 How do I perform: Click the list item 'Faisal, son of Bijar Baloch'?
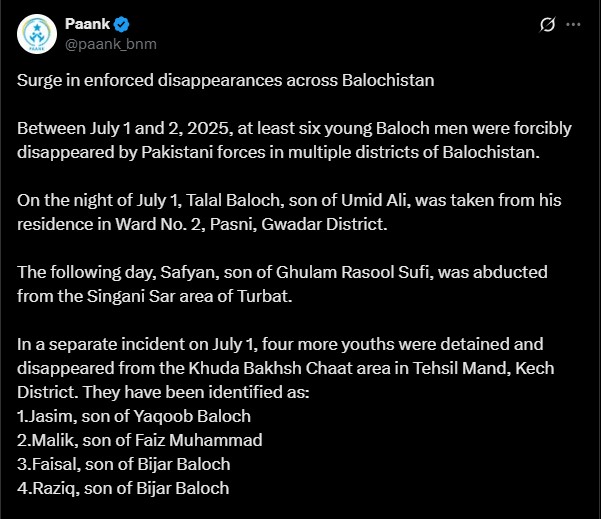point(123,464)
